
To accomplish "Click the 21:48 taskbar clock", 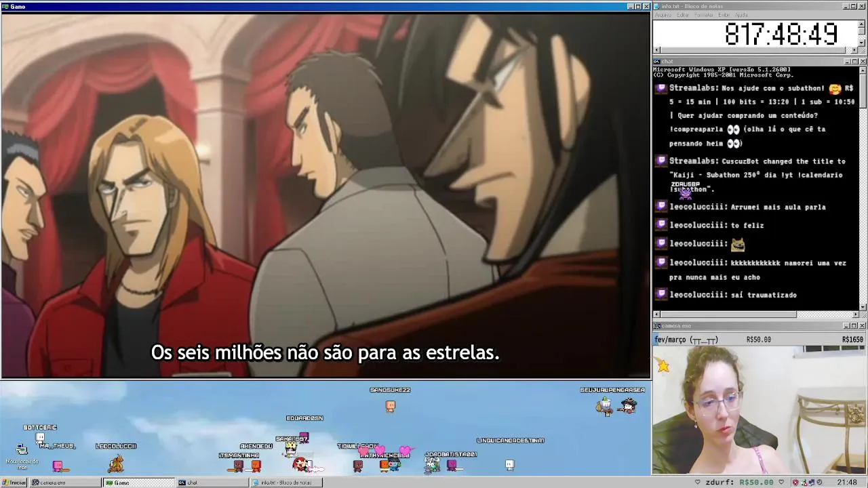I will coord(846,483).
